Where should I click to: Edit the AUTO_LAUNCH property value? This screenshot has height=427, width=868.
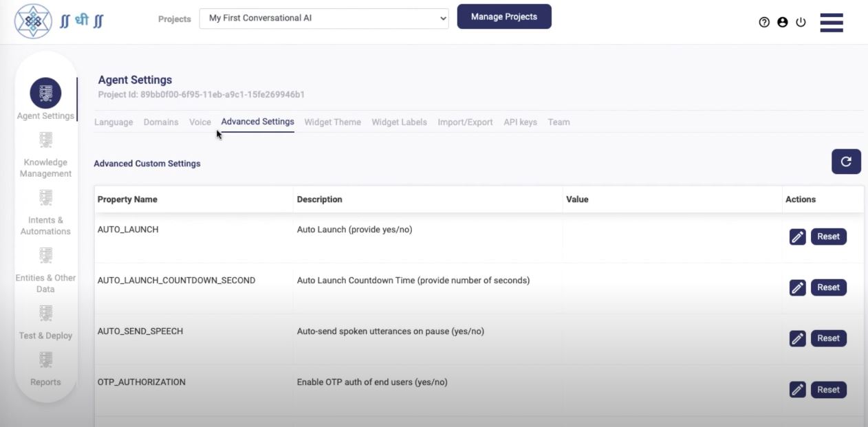(797, 237)
